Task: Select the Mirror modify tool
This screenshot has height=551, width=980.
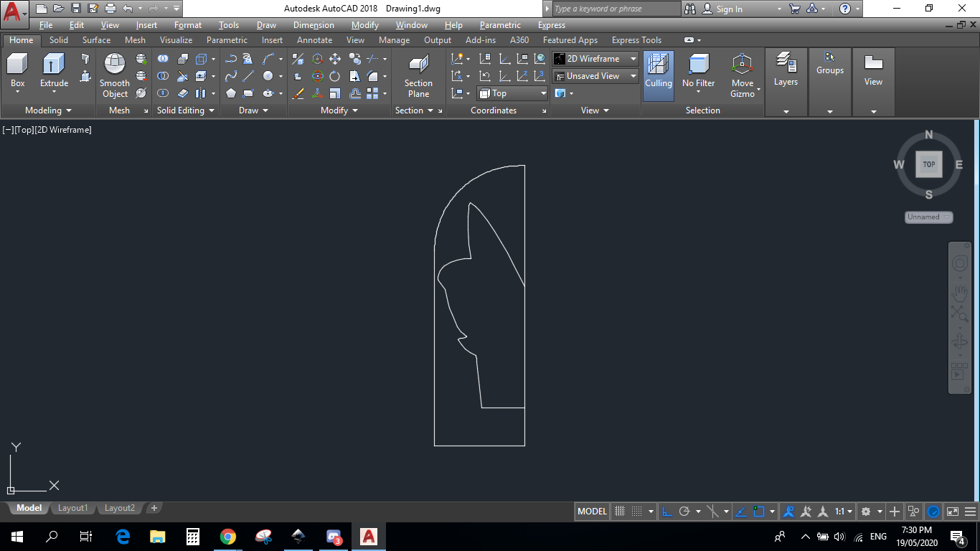Action: 299,59
